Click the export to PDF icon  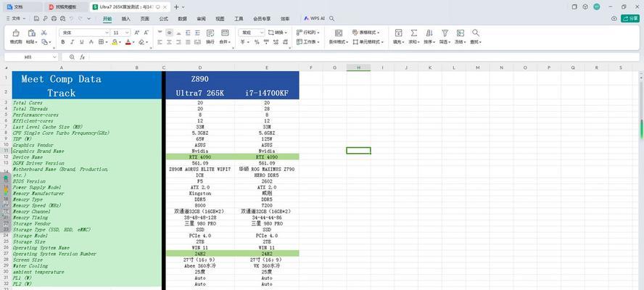[45, 18]
